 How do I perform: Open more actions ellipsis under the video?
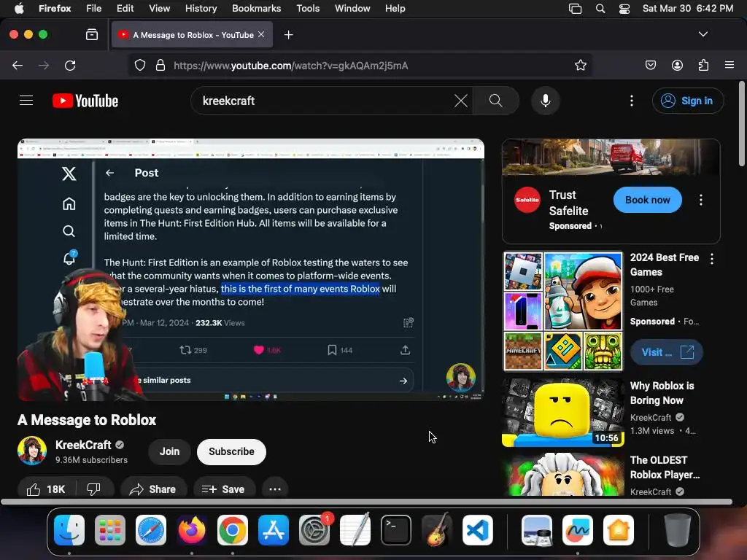(x=275, y=489)
